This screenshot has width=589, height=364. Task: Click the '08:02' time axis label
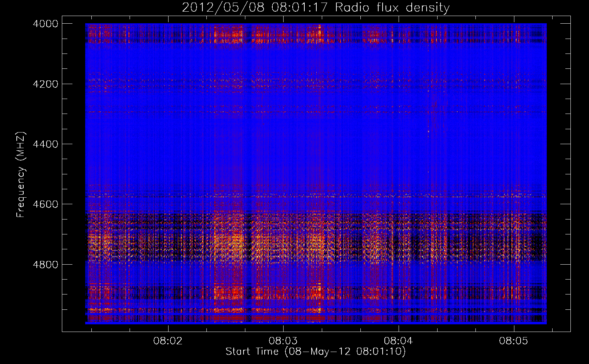(168, 341)
